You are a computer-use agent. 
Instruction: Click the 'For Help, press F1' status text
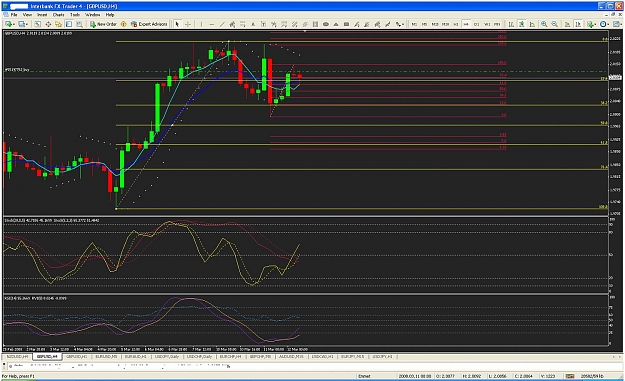(18, 376)
